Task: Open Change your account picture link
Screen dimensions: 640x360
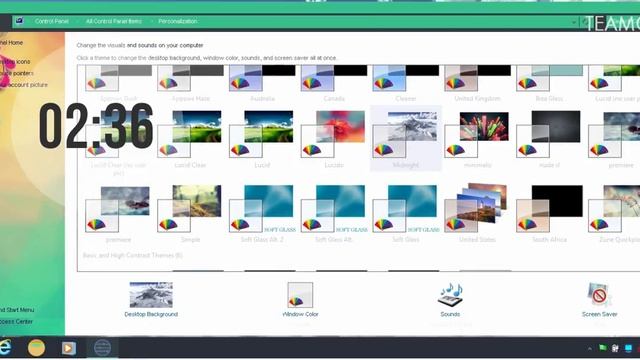Action: (x=24, y=85)
